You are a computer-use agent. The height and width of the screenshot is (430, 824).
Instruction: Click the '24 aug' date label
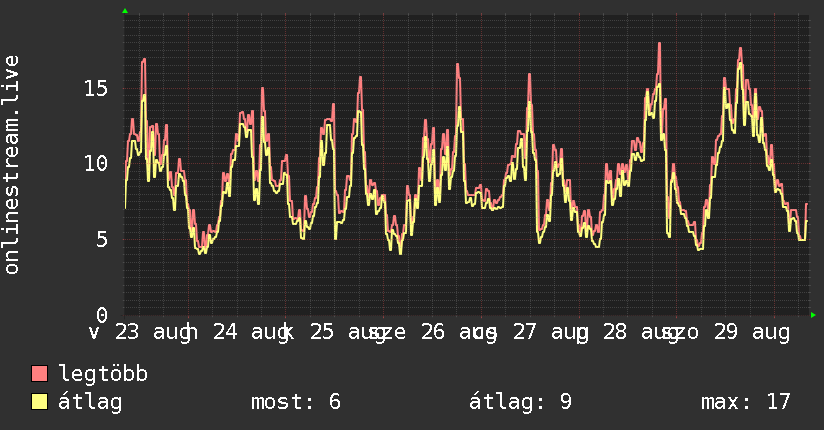253,333
